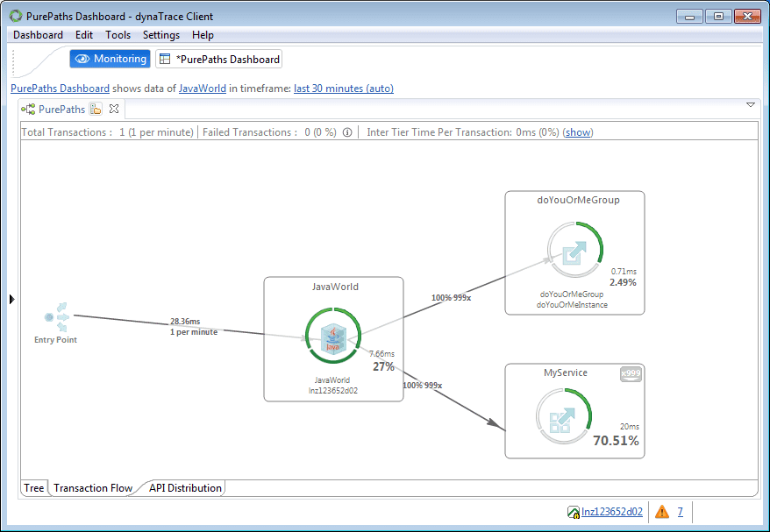The image size is (770, 532).
Task: Click the lnz123652d02 label in JavaWorld box
Action: [333, 391]
